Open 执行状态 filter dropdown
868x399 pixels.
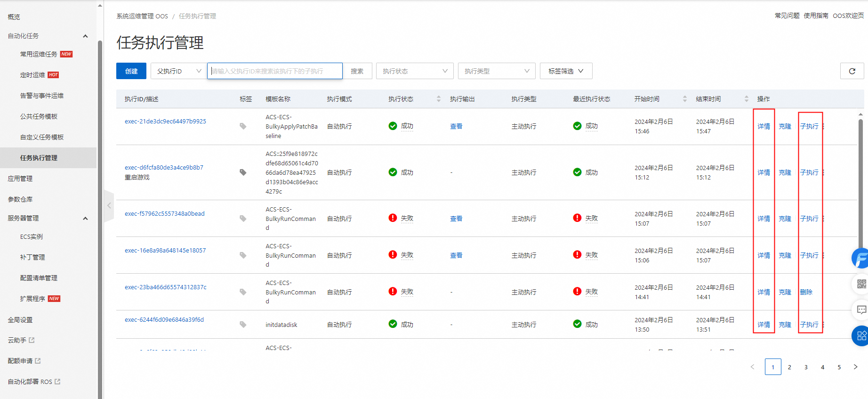[415, 71]
